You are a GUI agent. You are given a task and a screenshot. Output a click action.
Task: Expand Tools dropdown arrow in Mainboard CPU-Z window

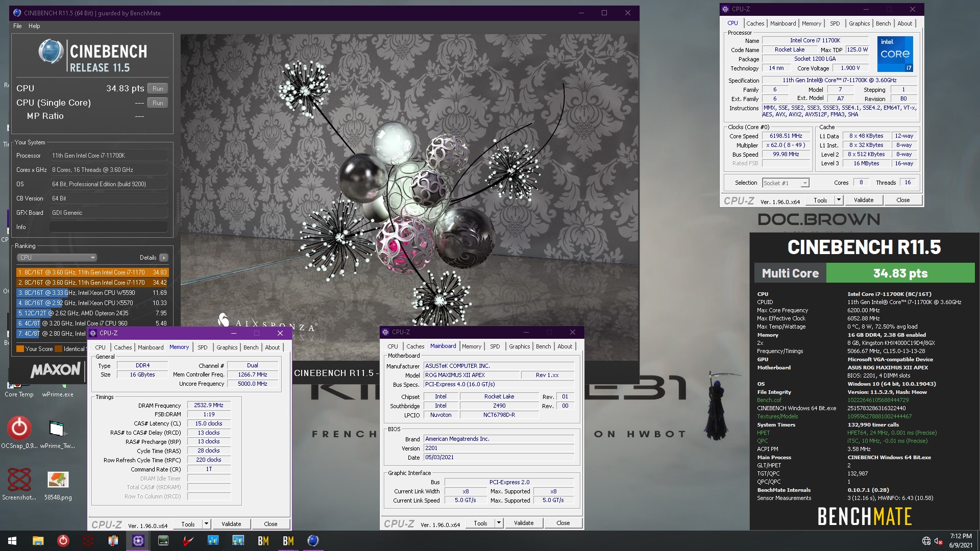[498, 523]
